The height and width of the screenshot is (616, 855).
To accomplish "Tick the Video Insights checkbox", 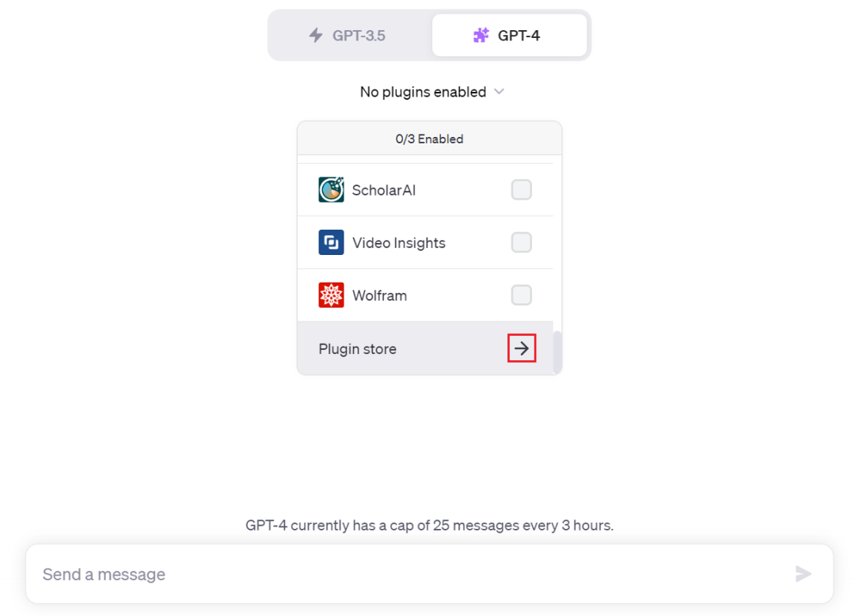I will click(521, 242).
